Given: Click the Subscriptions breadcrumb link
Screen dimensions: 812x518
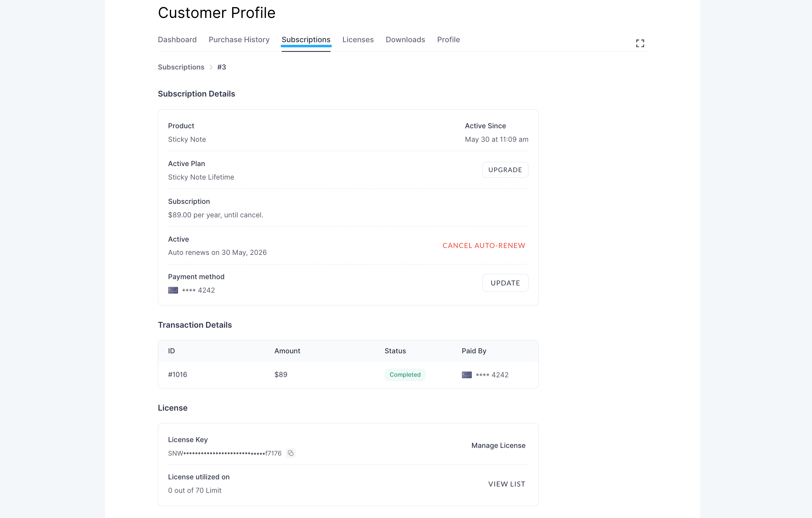Looking at the screenshot, I should (x=181, y=67).
